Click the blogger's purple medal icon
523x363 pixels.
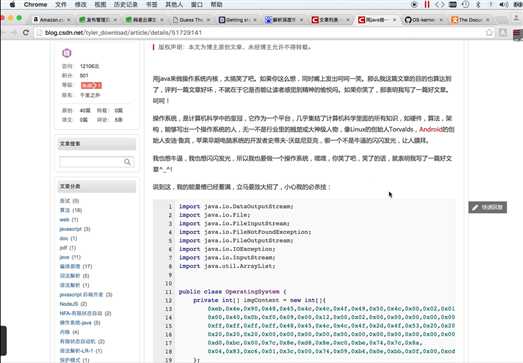pyautogui.click(x=67, y=53)
